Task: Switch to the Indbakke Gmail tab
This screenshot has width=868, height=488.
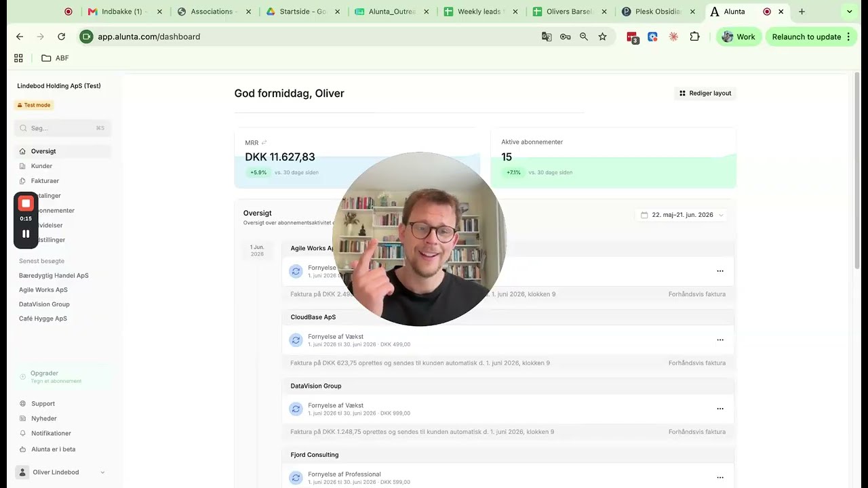Action: pyautogui.click(x=125, y=12)
